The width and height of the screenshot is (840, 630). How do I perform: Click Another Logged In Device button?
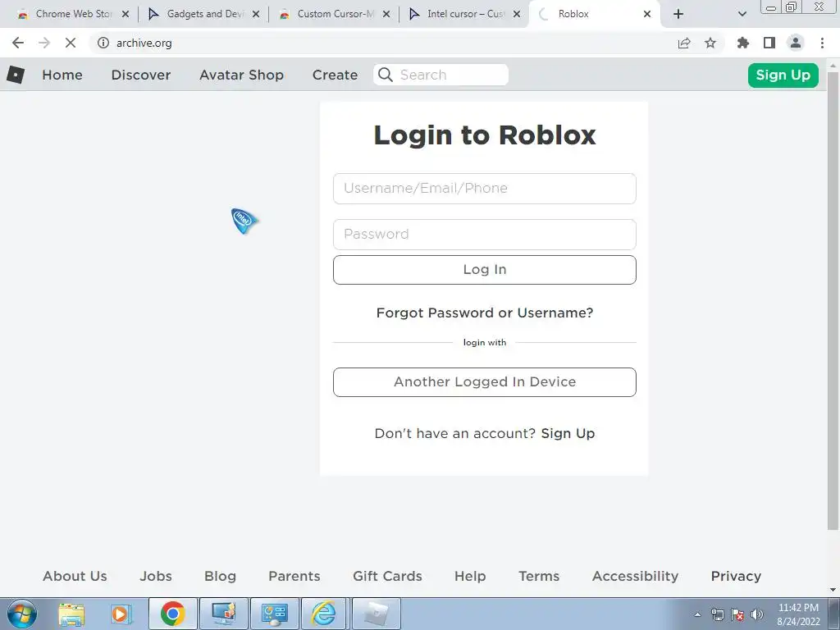484,382
